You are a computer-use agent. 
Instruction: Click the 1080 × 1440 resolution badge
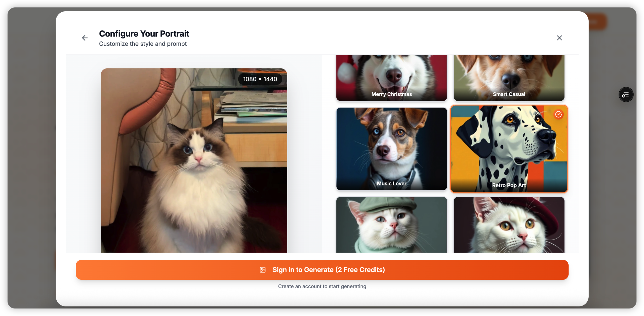pos(260,79)
